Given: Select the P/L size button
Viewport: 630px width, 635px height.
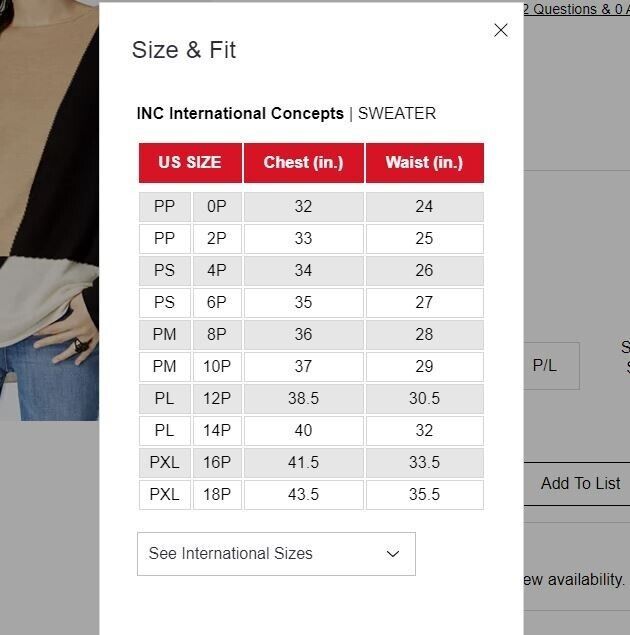Looking at the screenshot, I should pos(551,366).
